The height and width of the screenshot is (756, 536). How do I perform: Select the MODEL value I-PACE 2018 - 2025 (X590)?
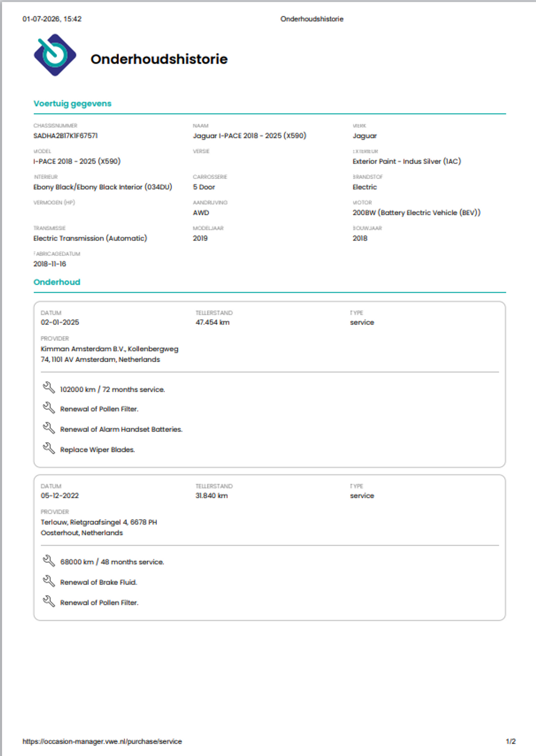(x=77, y=162)
